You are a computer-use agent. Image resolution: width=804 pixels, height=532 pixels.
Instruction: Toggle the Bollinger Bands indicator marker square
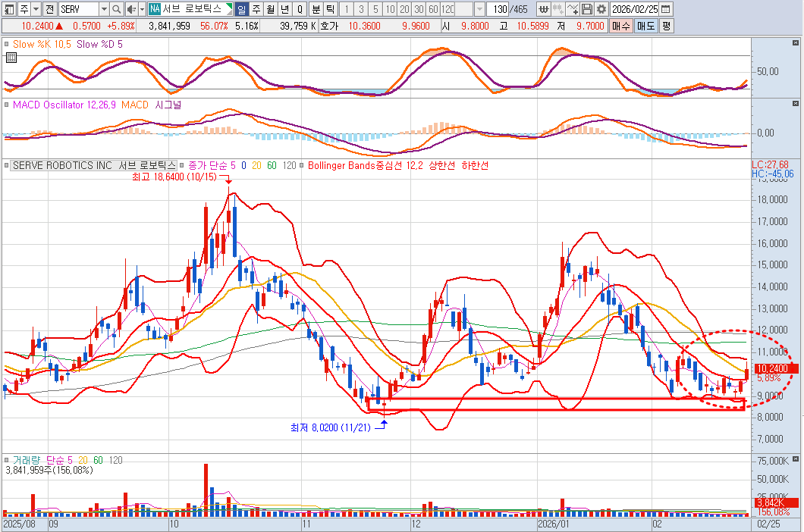(303, 165)
